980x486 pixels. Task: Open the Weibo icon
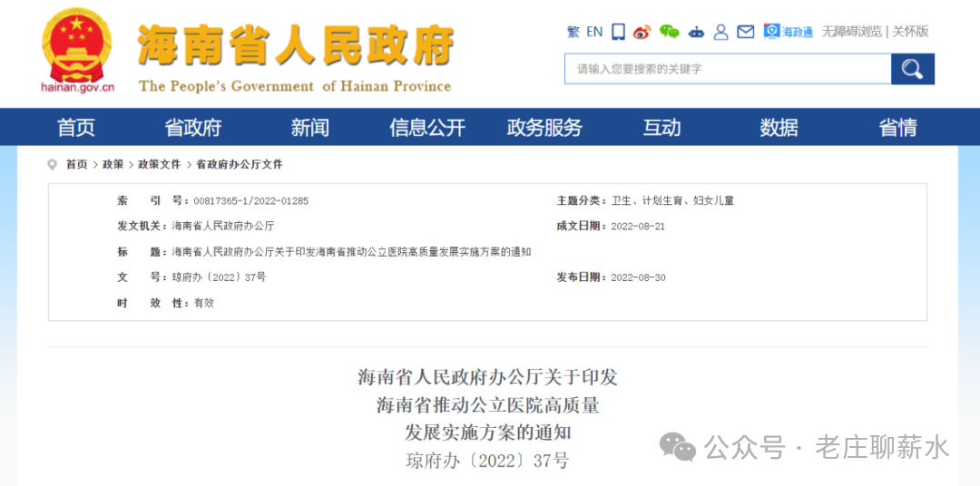[642, 32]
